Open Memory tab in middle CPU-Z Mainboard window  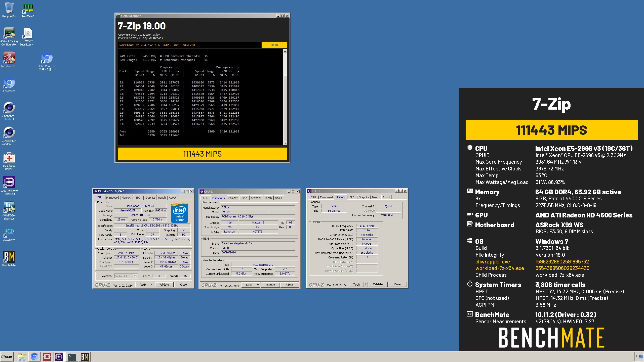pos(233,198)
